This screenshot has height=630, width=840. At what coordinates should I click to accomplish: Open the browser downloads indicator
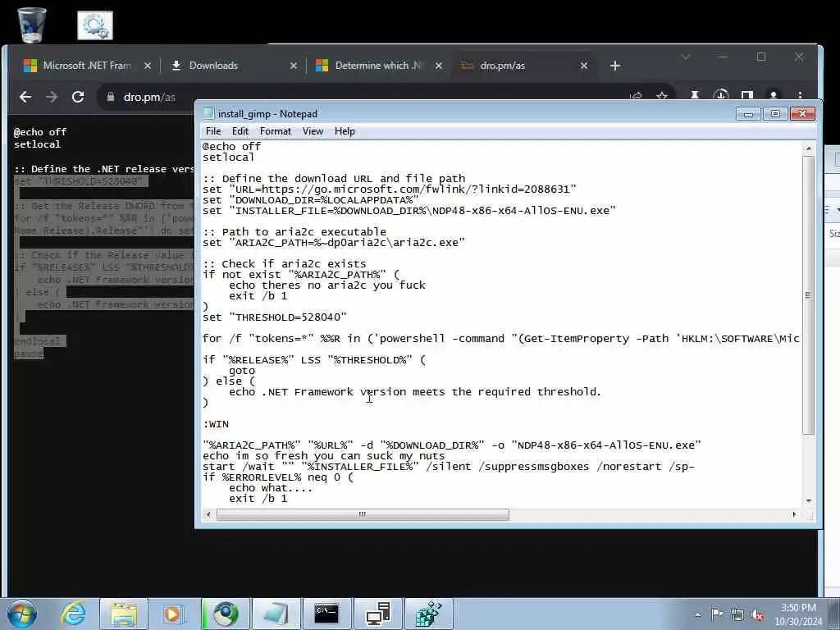720,95
